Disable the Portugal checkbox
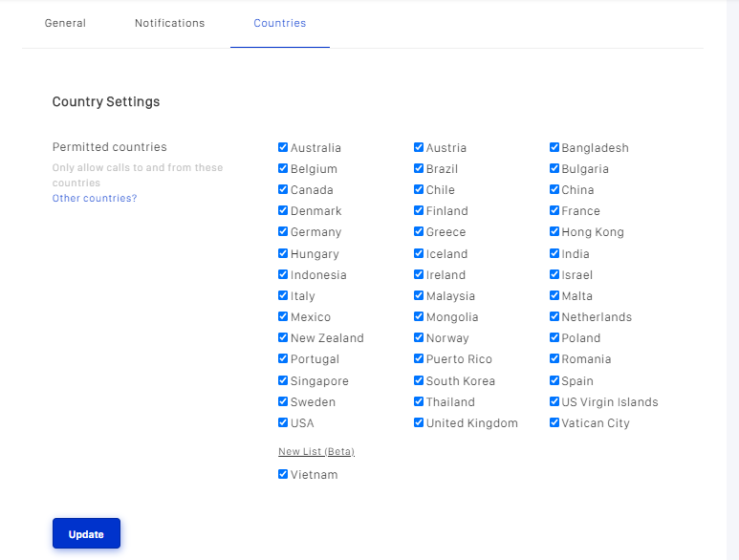 pyautogui.click(x=283, y=359)
